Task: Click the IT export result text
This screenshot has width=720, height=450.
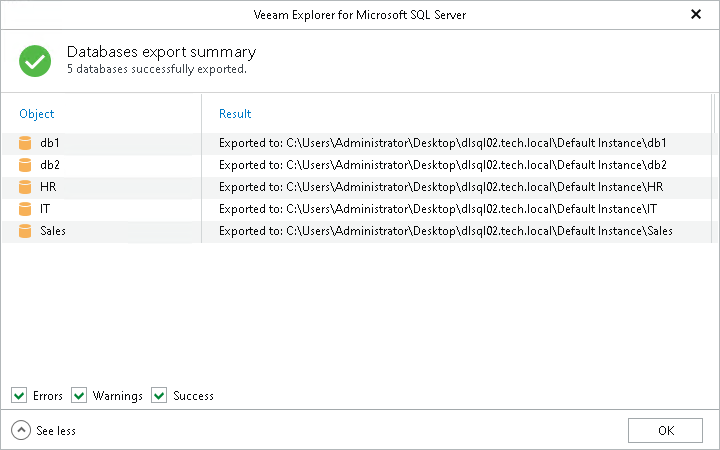Action: (437, 209)
